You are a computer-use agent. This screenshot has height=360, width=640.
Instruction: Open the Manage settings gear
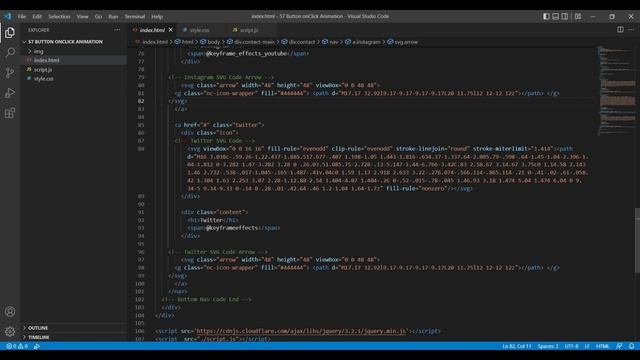10,331
